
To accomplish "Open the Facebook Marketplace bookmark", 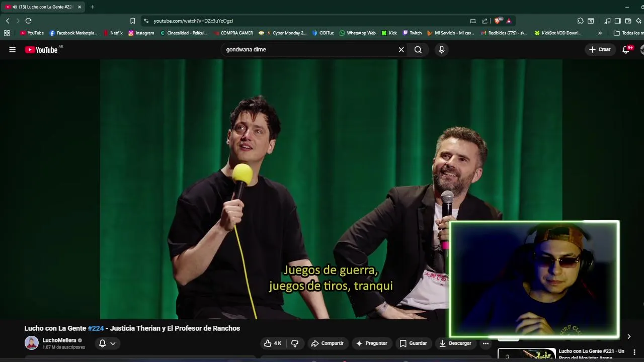I will (73, 33).
